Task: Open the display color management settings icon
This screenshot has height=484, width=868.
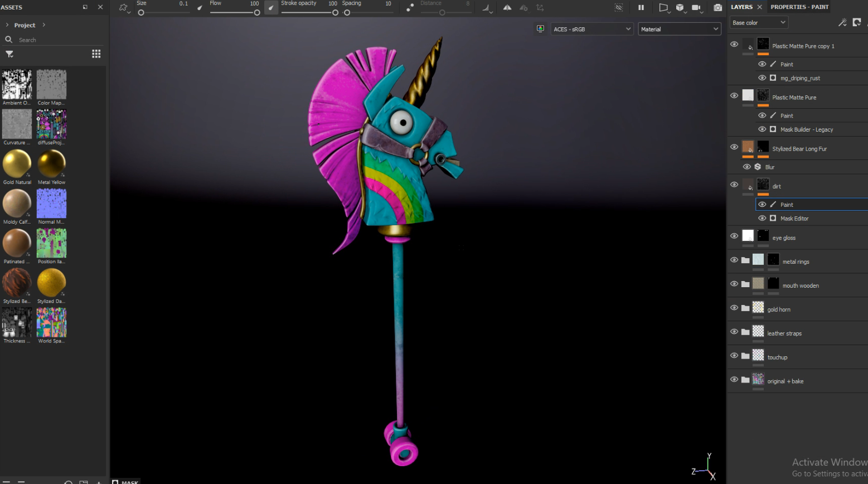Action: pyautogui.click(x=540, y=28)
